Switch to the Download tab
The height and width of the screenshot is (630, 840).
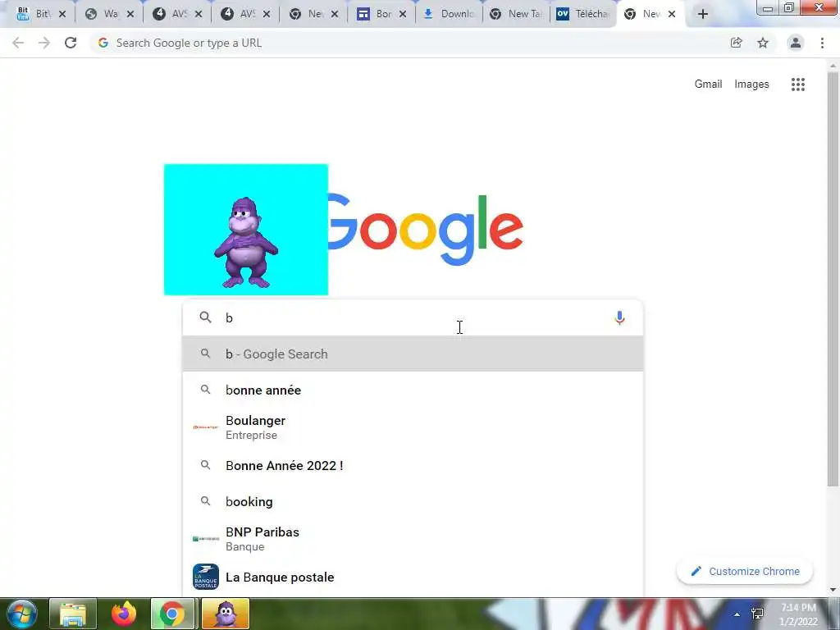(449, 14)
